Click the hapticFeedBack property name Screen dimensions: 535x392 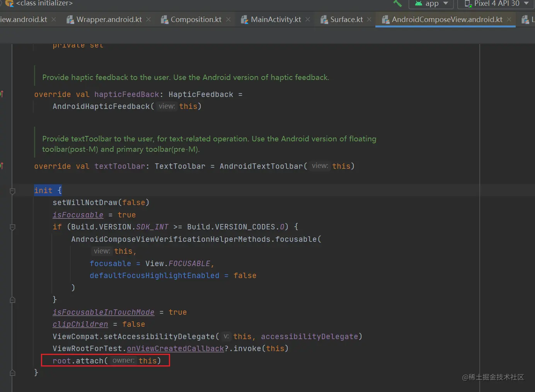click(x=126, y=95)
